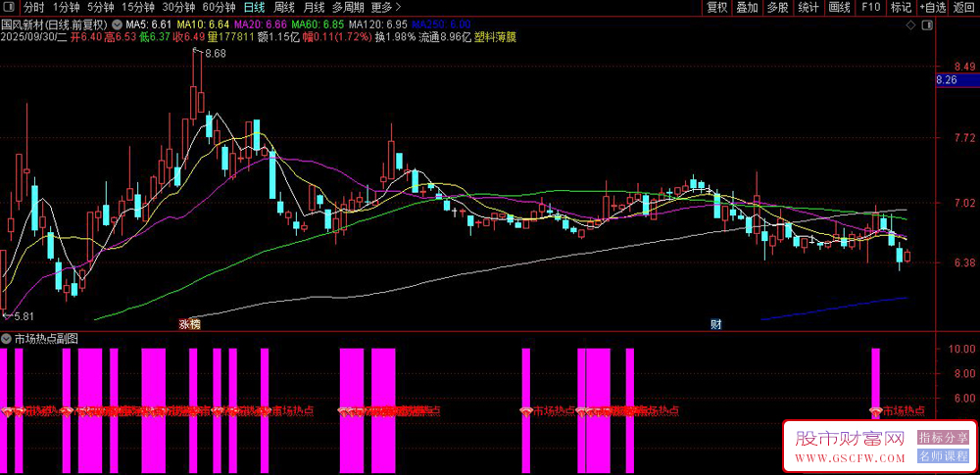Click the MA10: 6.64 indicator value

203,24
